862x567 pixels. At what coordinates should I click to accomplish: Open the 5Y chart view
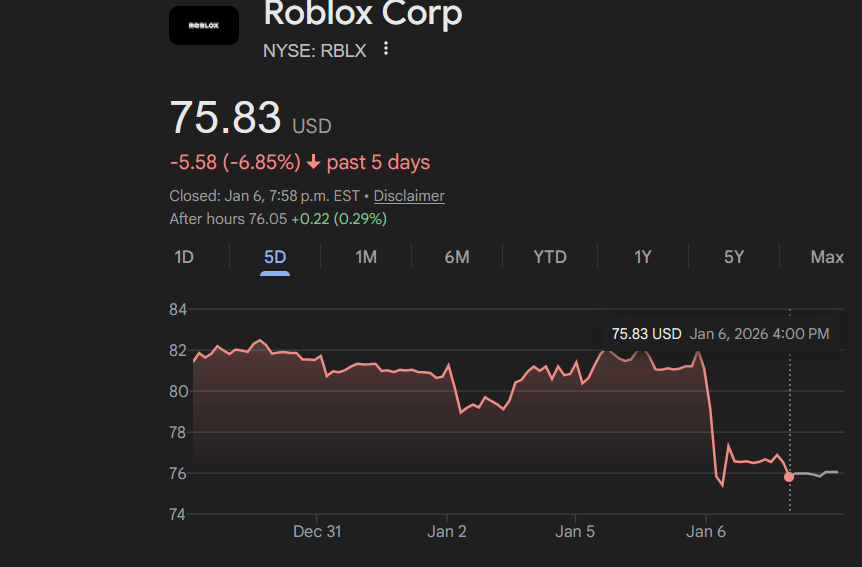pos(734,257)
